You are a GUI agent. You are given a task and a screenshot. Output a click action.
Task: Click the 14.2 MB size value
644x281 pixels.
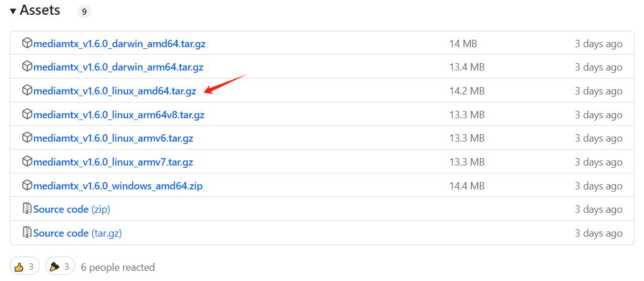pos(467,91)
